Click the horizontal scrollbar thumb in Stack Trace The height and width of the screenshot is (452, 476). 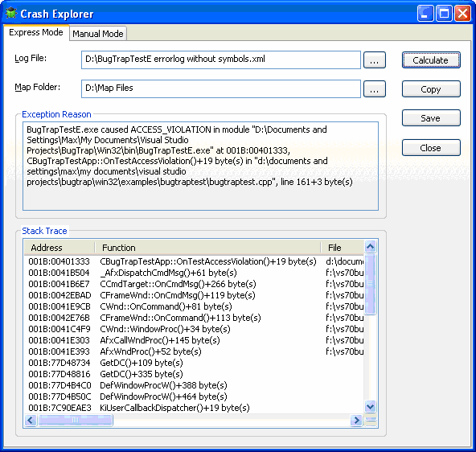click(76, 420)
